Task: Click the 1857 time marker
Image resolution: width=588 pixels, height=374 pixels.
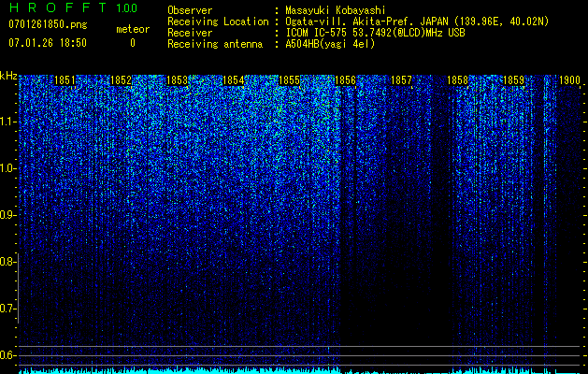Action: click(401, 80)
